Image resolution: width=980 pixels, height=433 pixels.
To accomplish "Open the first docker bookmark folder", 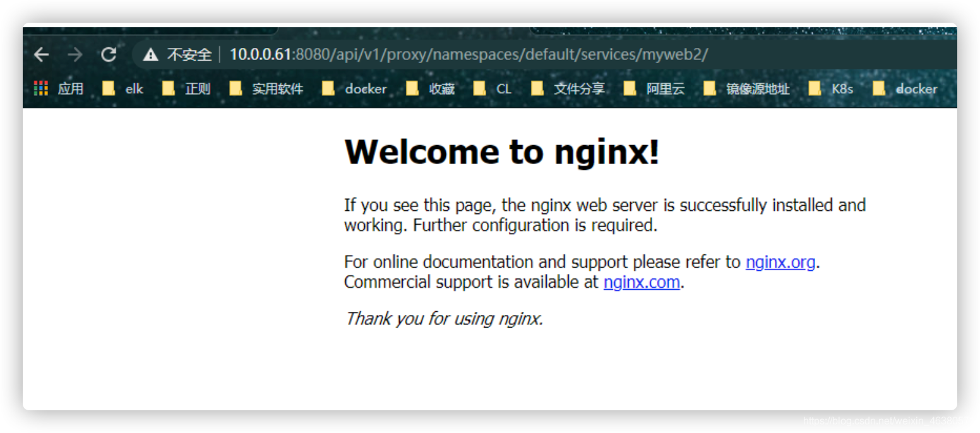I will 354,88.
